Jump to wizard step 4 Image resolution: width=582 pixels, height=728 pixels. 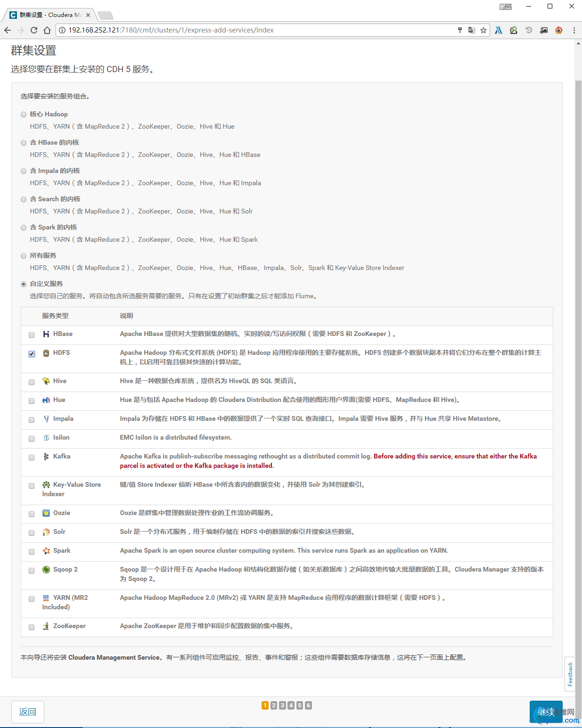[291, 705]
